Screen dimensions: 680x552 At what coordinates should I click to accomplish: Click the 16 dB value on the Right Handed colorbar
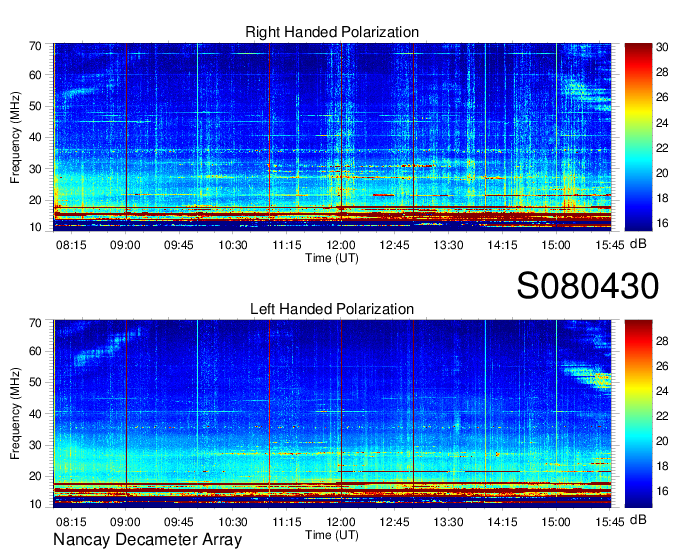point(662,223)
